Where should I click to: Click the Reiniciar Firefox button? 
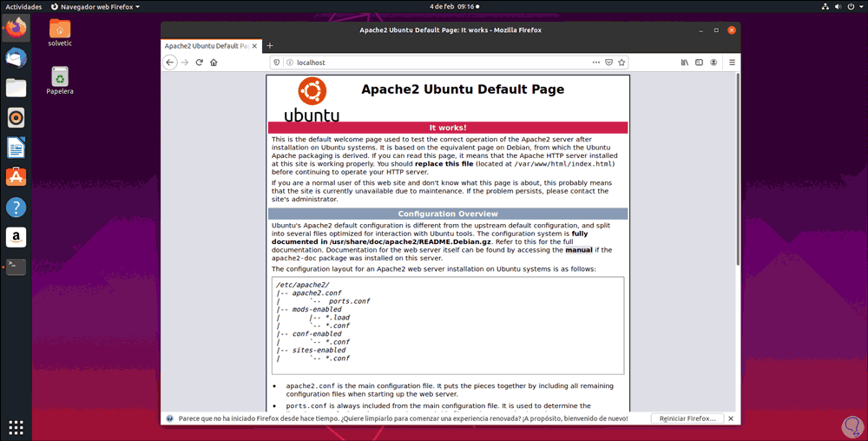pyautogui.click(x=687, y=419)
